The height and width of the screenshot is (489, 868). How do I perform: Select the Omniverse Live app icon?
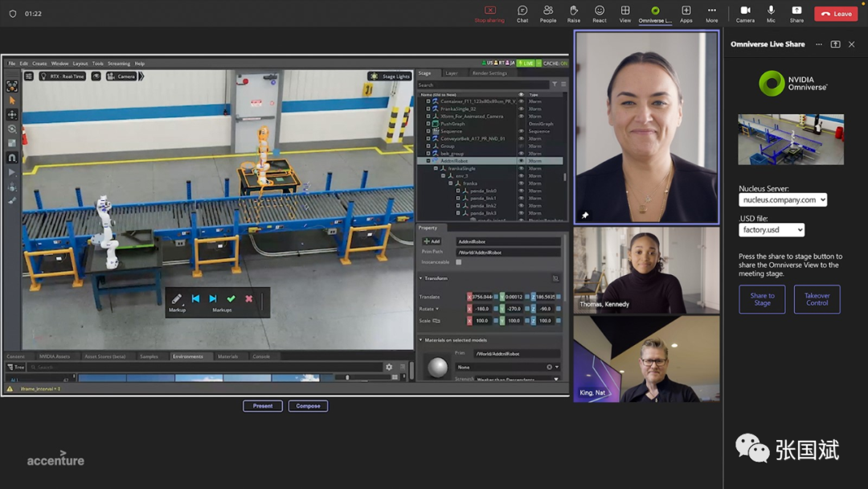pyautogui.click(x=655, y=14)
